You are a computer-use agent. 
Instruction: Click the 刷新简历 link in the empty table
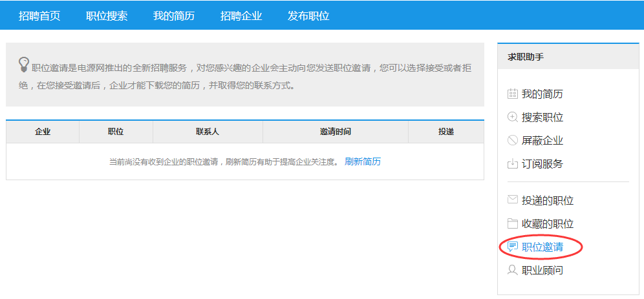[x=363, y=161]
